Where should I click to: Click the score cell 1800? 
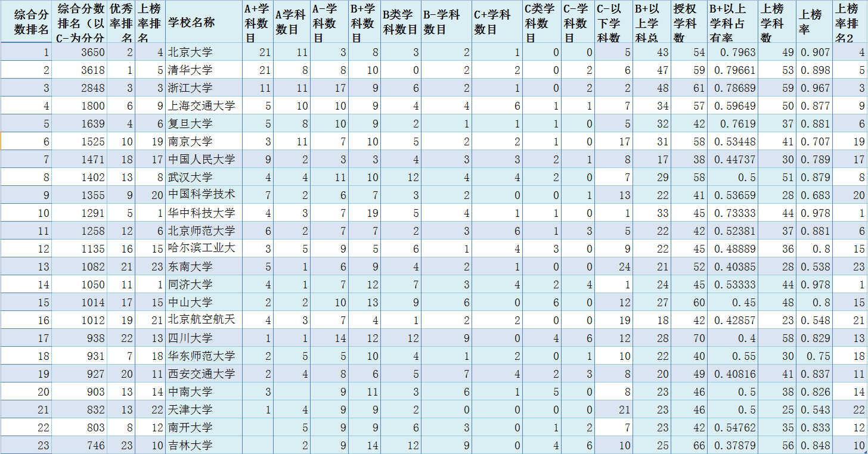pyautogui.click(x=79, y=105)
